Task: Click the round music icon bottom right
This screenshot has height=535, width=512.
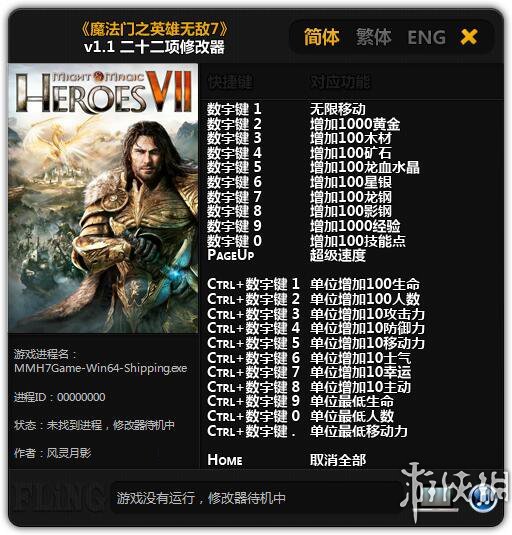Action: [484, 498]
